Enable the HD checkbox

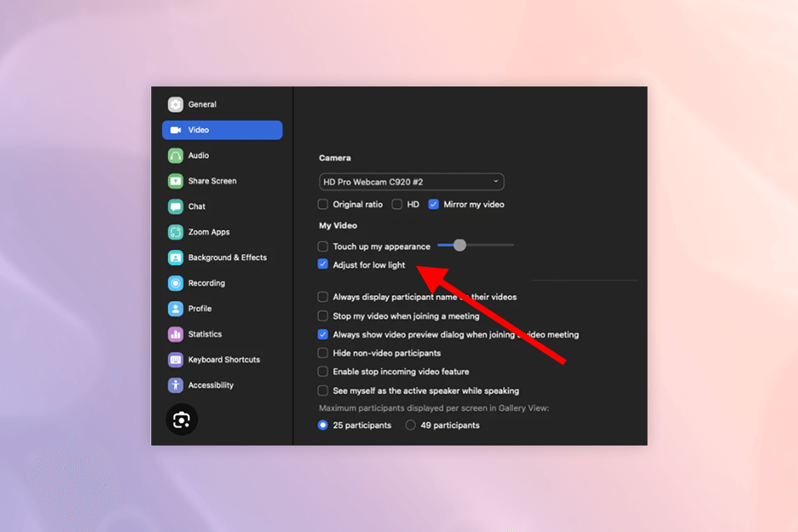397,204
